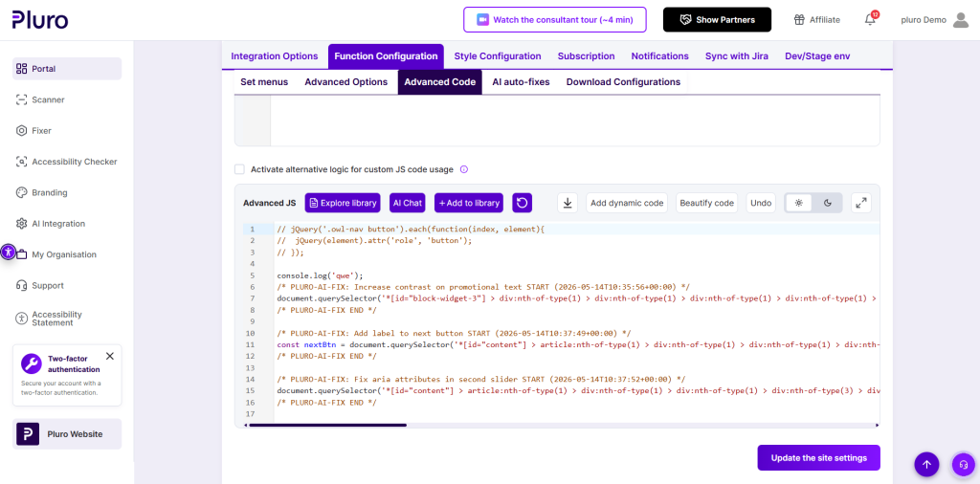The height and width of the screenshot is (484, 980).
Task: Click the Pluro logo
Action: pyautogui.click(x=40, y=20)
